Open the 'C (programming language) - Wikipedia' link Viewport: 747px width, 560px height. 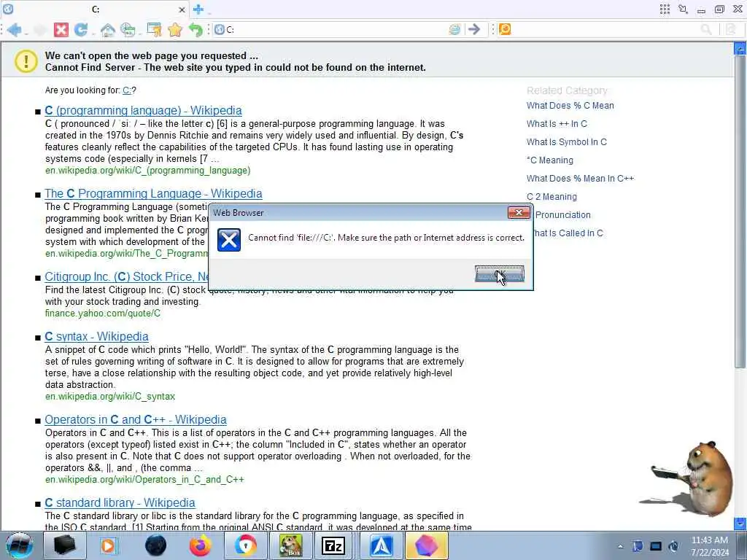143,111
